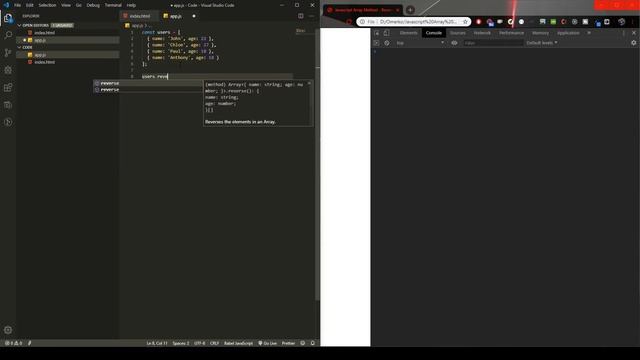The height and width of the screenshot is (360, 640).
Task: Switch to the DevTools Performance tab
Action: pos(511,33)
